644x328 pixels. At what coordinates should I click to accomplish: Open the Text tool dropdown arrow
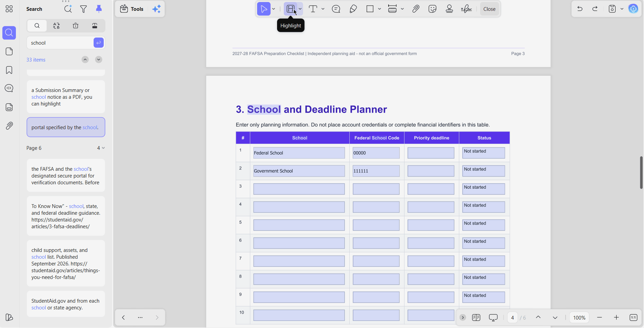click(323, 9)
